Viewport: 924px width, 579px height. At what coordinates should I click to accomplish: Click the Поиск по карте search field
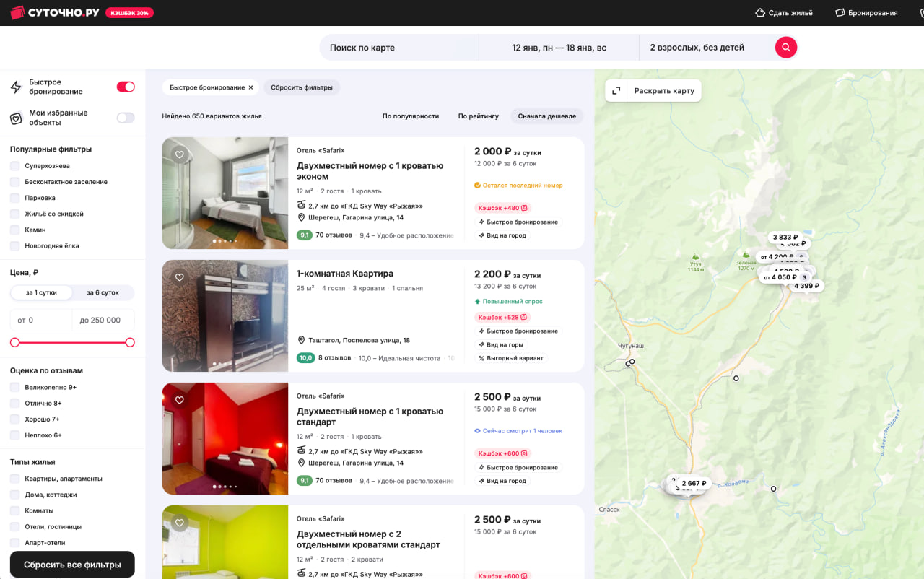coord(397,48)
